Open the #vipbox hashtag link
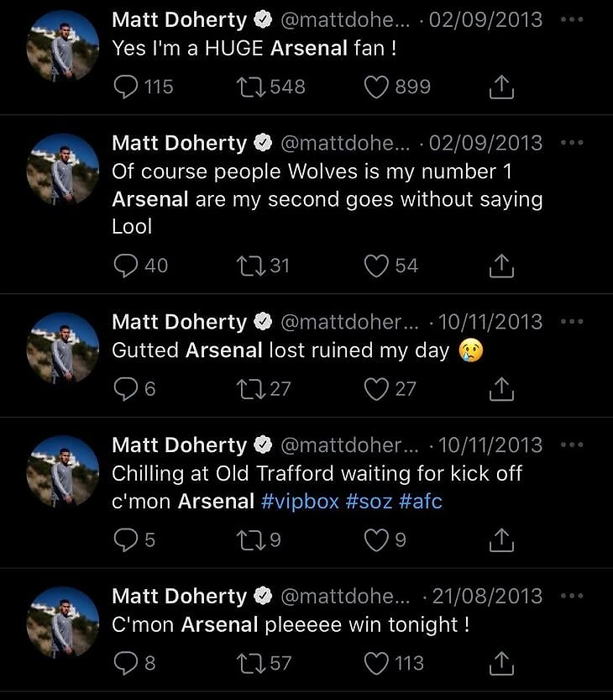Image resolution: width=613 pixels, height=700 pixels. [x=301, y=502]
